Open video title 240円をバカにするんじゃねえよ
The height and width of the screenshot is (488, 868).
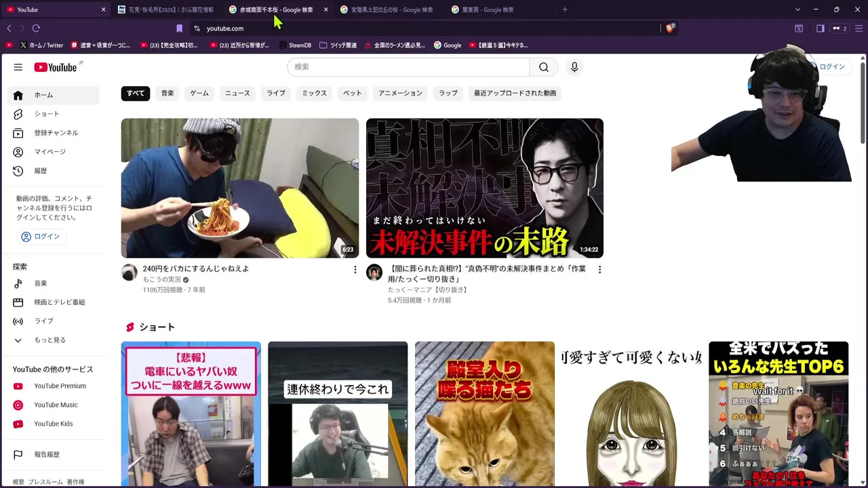pos(196,269)
